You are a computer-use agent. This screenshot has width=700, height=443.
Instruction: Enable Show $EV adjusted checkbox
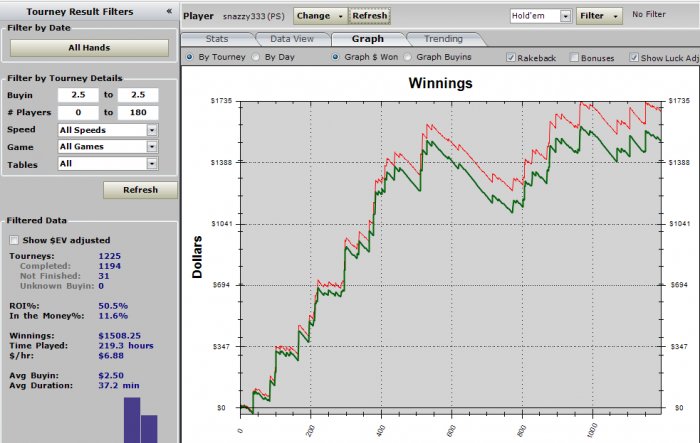point(14,240)
